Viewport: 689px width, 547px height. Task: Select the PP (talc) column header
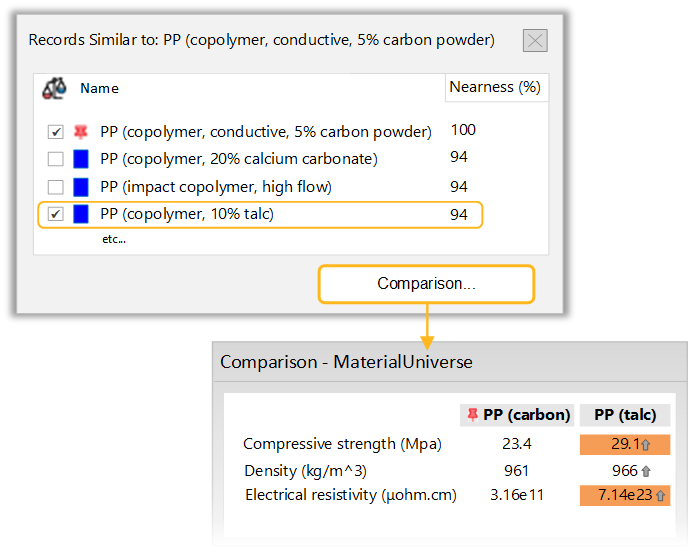[624, 415]
